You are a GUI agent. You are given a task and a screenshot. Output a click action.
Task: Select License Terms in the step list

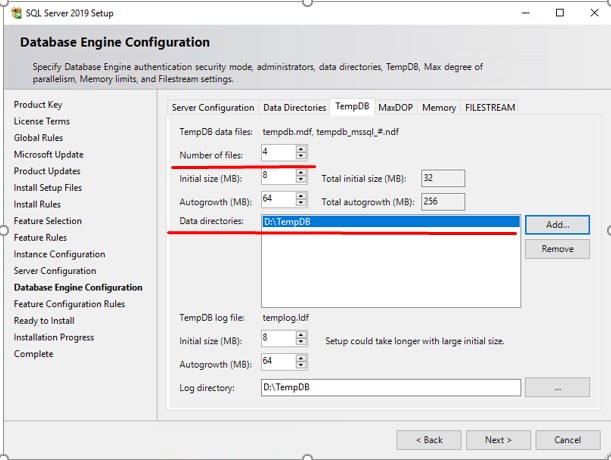(42, 121)
